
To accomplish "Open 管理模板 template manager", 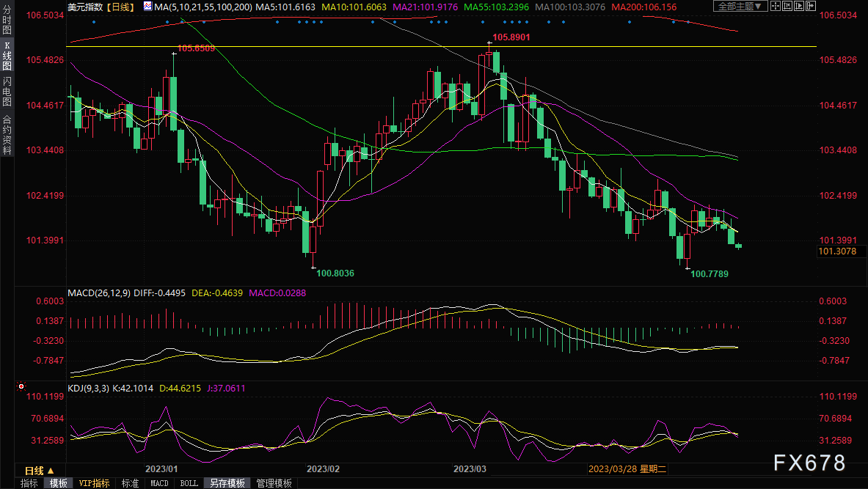I will (272, 483).
